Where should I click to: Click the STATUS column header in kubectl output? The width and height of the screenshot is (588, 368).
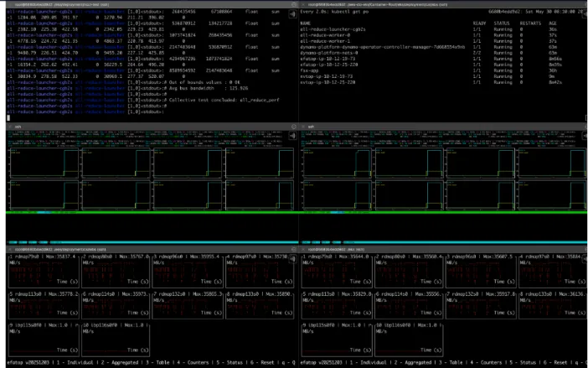(x=502, y=23)
